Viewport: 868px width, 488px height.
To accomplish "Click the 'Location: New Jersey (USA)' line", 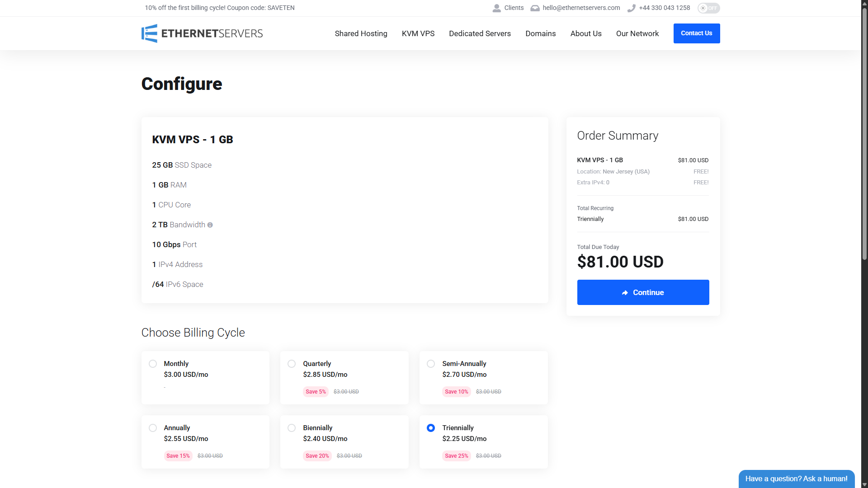I will tap(613, 172).
